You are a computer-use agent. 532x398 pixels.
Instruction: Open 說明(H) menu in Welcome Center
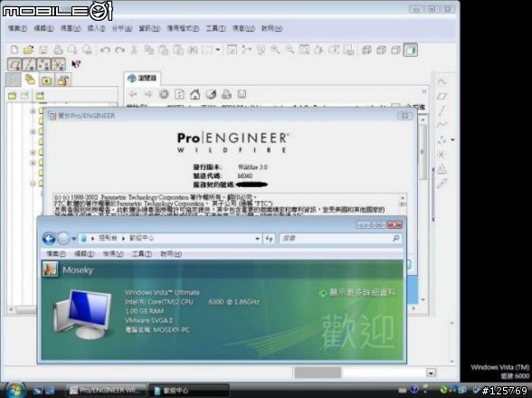tap(171, 253)
